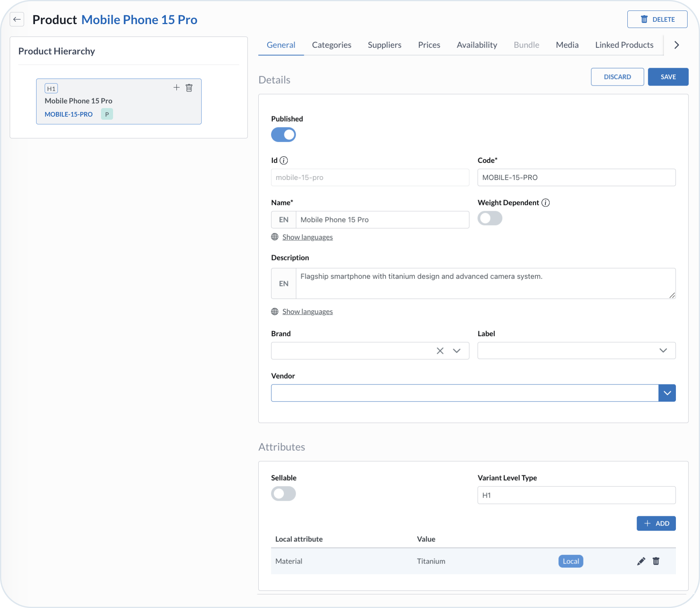Expand the Vendor dropdown arrow
The image size is (700, 608).
pos(667,393)
